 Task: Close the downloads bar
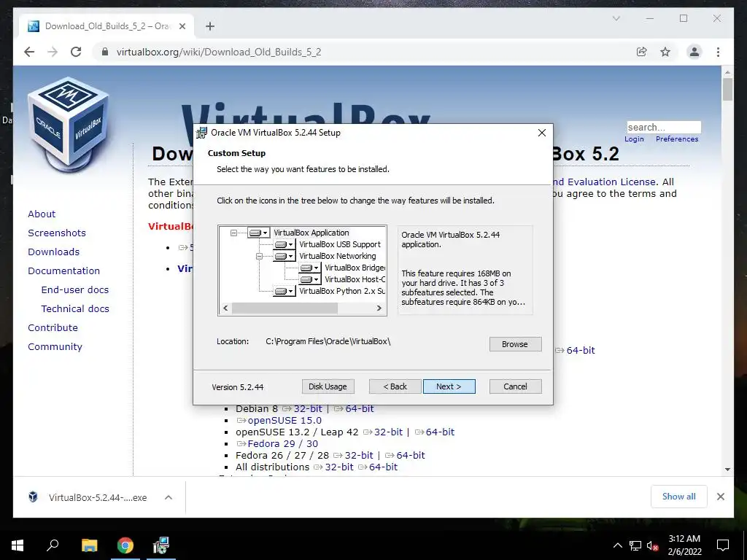point(720,497)
